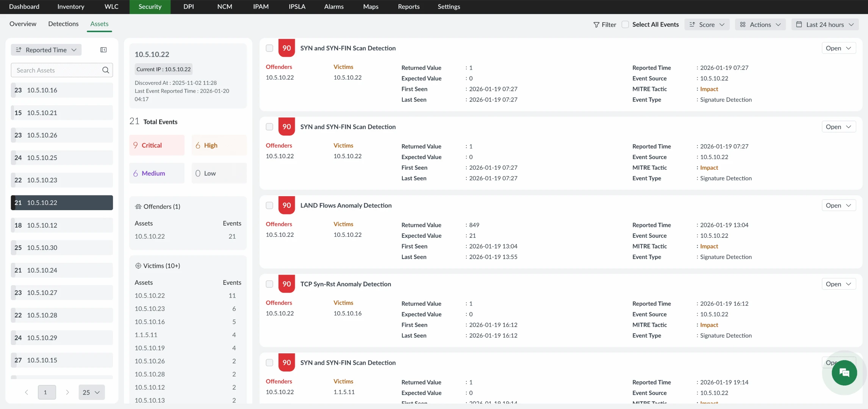Open the IPAM menu item
Image resolution: width=868 pixels, height=409 pixels.
(x=260, y=6)
